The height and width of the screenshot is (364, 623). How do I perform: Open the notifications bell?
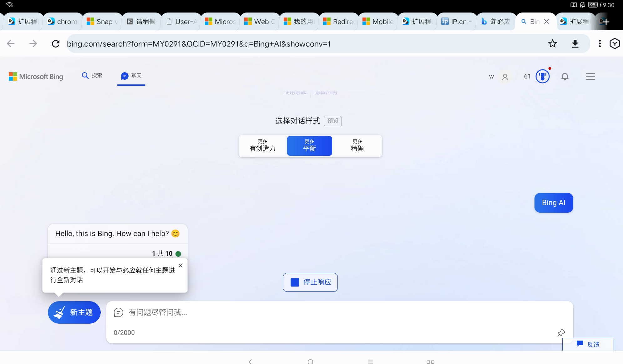coord(565,77)
